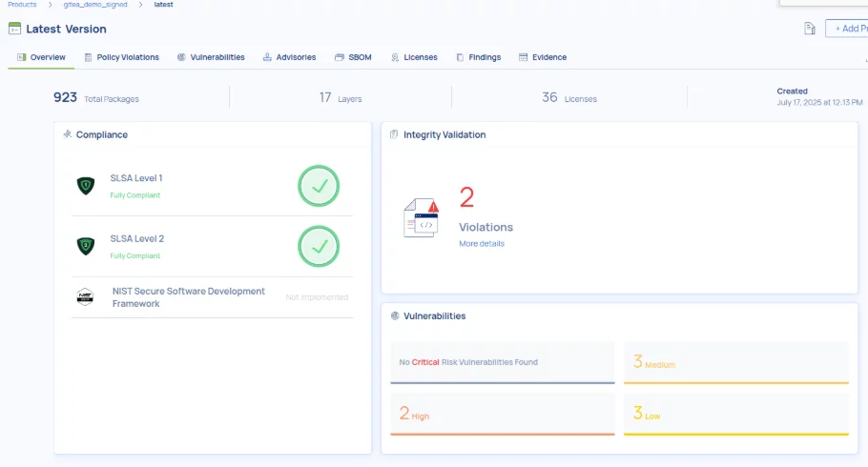The height and width of the screenshot is (467, 868).
Task: Switch to the Licenses tab
Action: [414, 57]
